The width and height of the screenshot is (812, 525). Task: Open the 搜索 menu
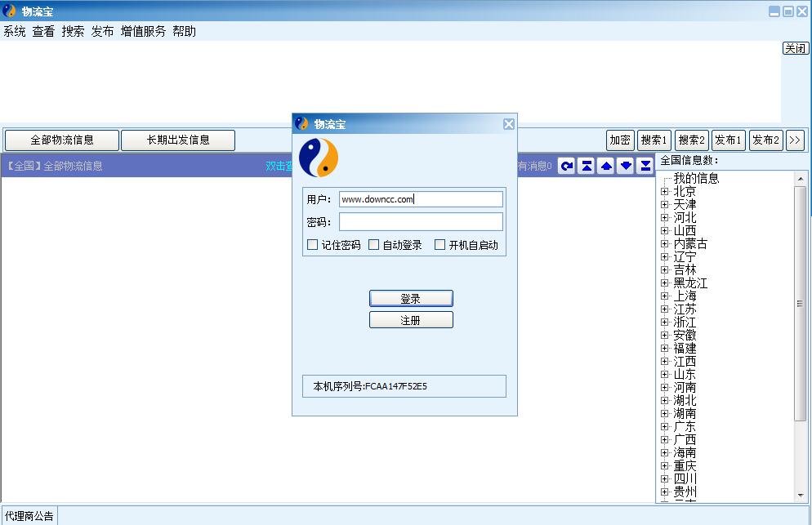point(73,32)
